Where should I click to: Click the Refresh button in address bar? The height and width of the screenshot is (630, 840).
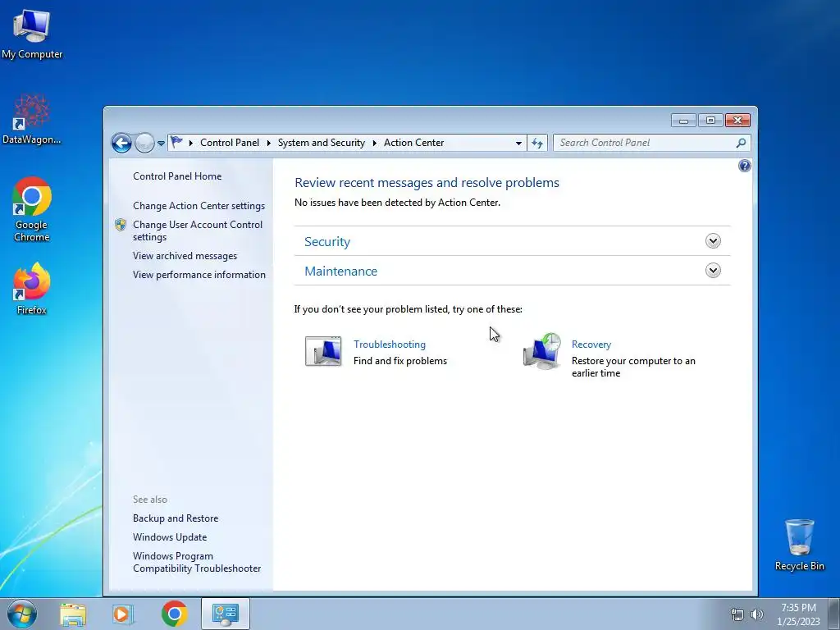[x=537, y=143]
